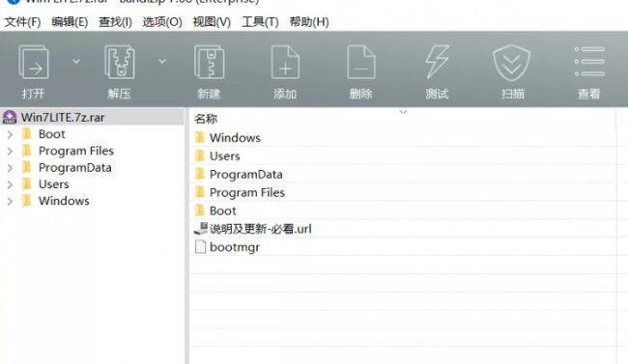Expand the Windows tree node

[x=10, y=201]
